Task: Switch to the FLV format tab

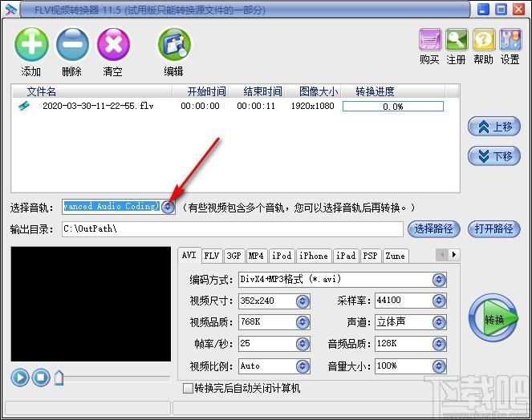Action: pos(212,256)
